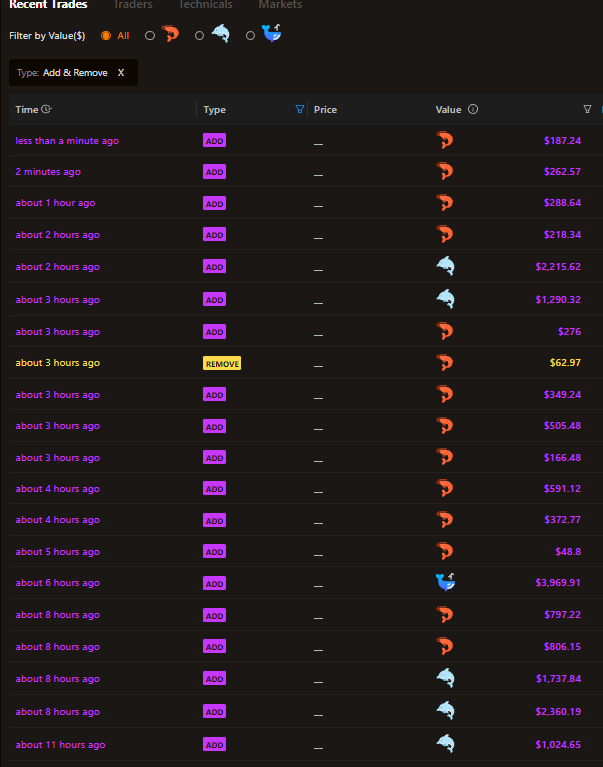Screen dimensions: 603x767
Task: Click the shrimp icon in $806.15 row
Action: [445, 646]
